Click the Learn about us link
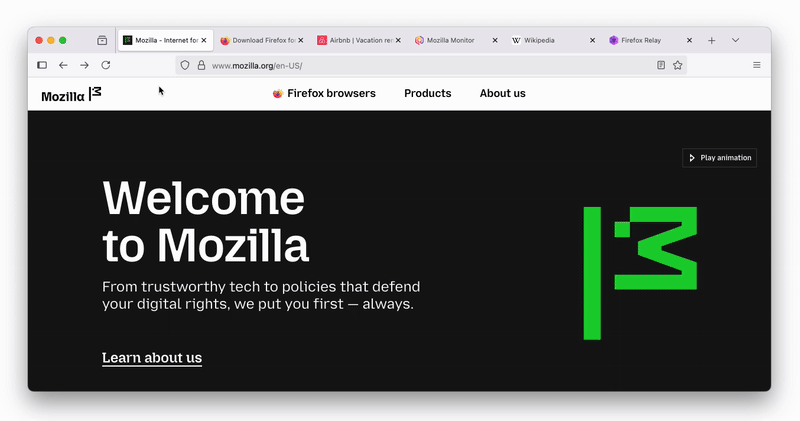800x421 pixels. tap(152, 358)
